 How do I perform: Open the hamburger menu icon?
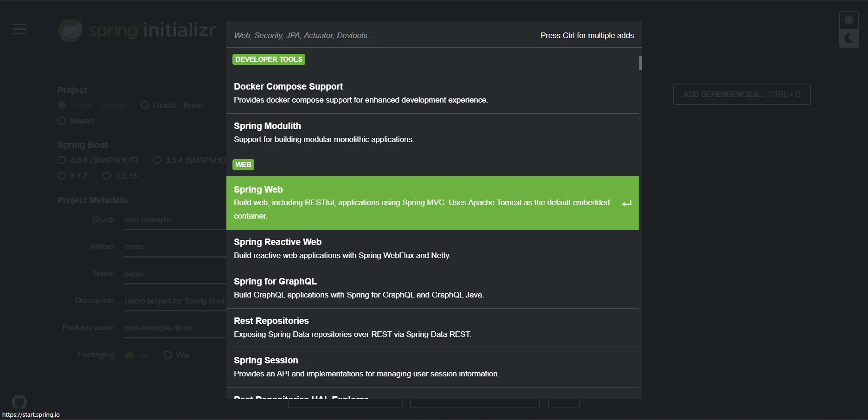[x=19, y=29]
